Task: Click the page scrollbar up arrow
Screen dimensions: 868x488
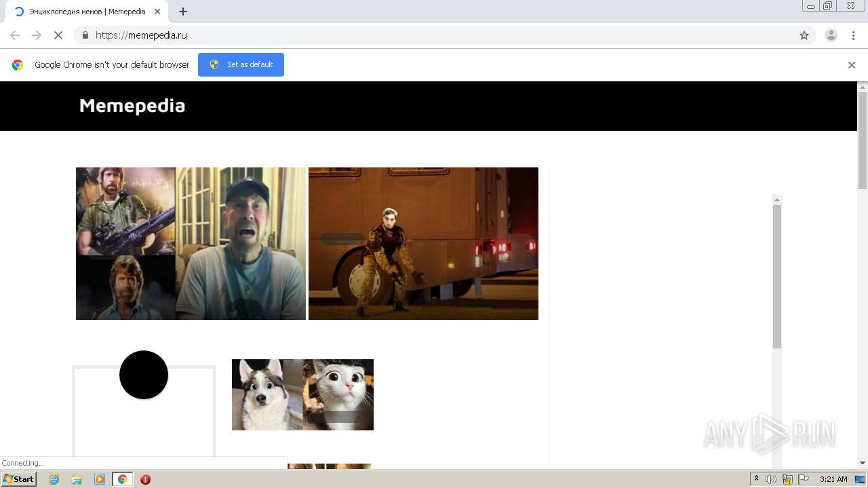Action: (863, 87)
